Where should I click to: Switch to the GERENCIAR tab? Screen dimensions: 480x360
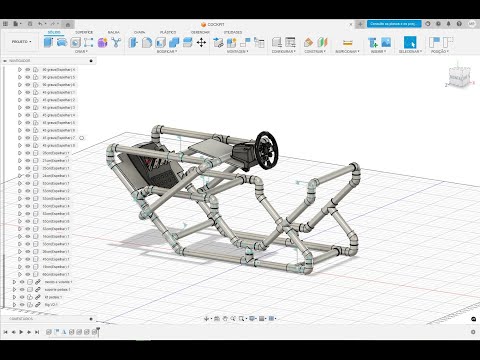200,32
